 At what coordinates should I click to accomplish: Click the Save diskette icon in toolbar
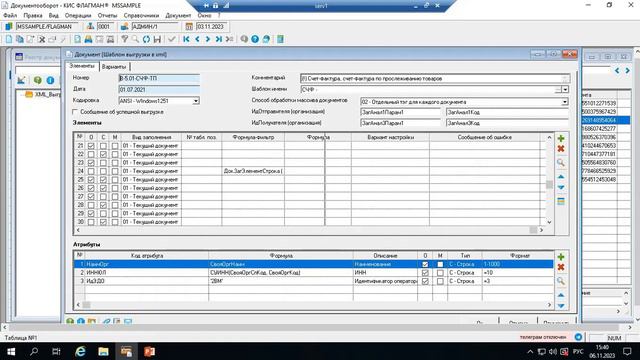[157, 39]
